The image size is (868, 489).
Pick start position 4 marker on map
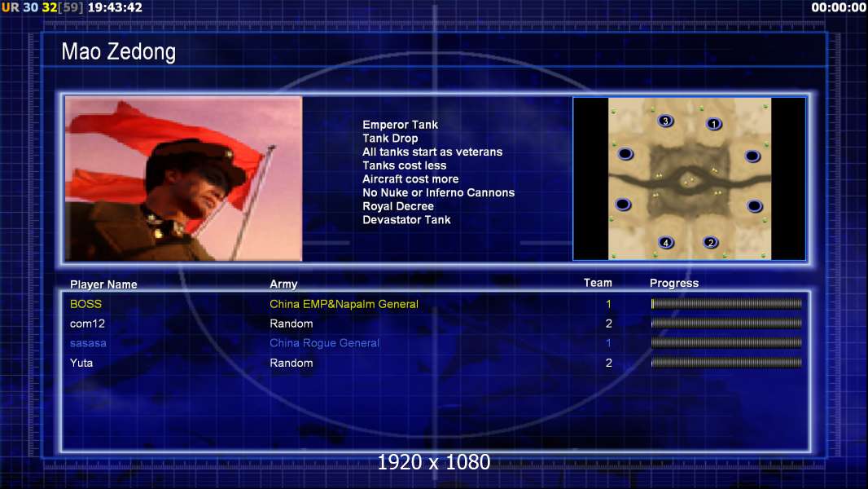(x=666, y=243)
